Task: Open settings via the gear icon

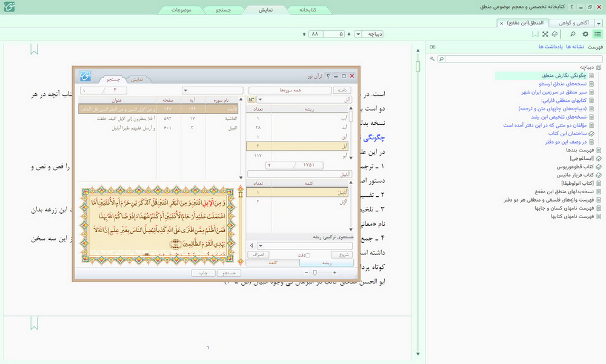Action: [585, 34]
